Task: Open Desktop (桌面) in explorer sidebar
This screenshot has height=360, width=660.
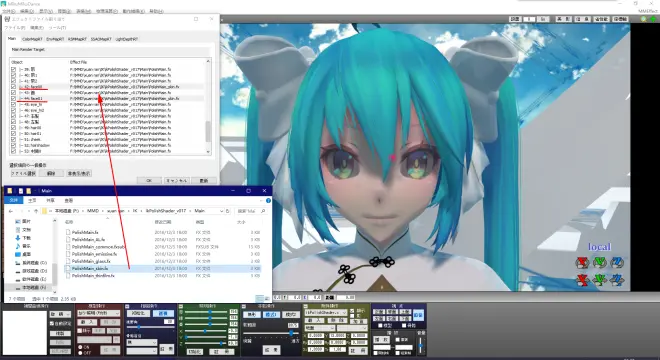Action: pyautogui.click(x=24, y=254)
